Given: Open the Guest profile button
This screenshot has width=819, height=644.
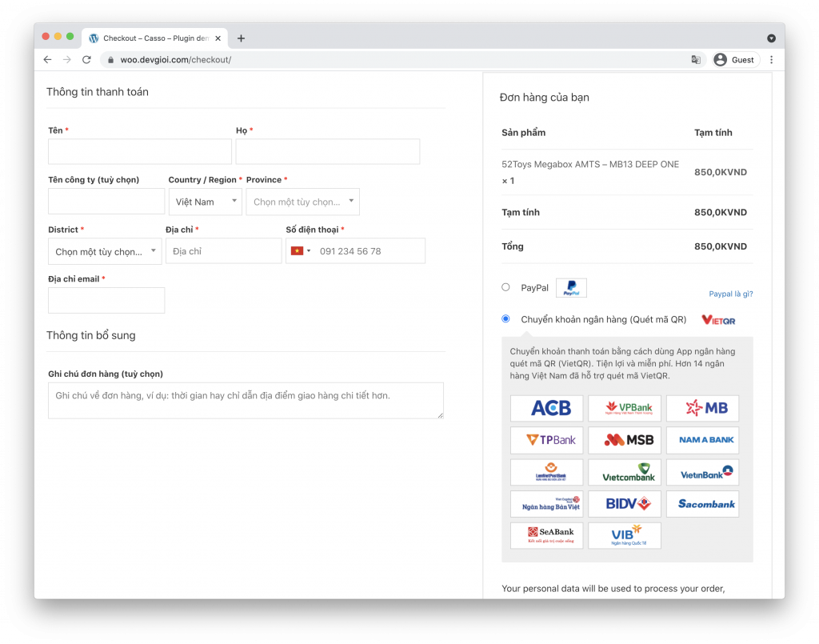Looking at the screenshot, I should point(736,59).
